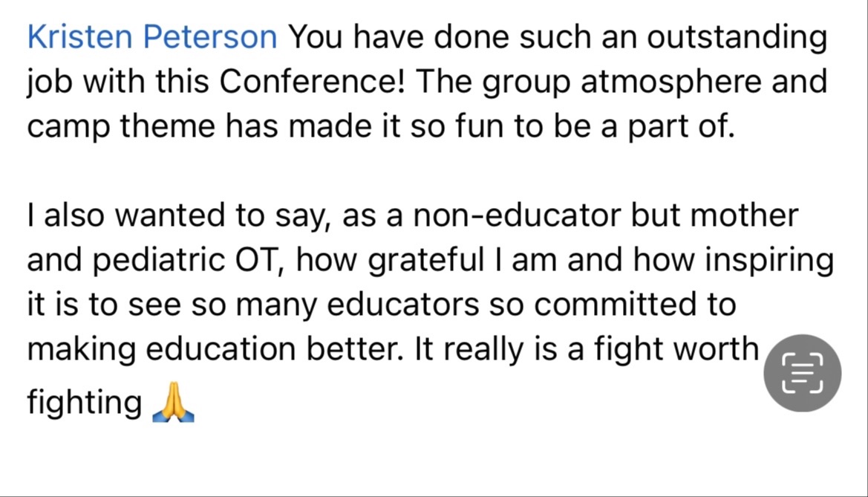Select the word "pediatric" in the comment

pyautogui.click(x=158, y=261)
